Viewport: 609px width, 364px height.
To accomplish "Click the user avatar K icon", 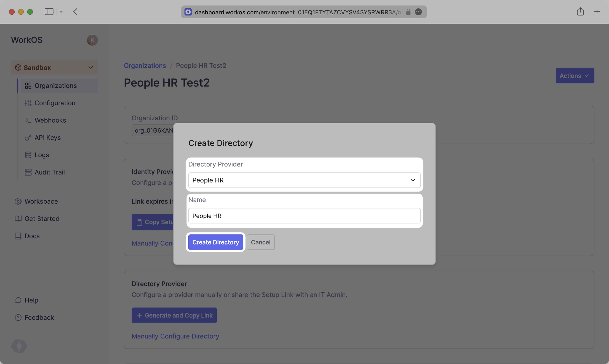I will (92, 40).
